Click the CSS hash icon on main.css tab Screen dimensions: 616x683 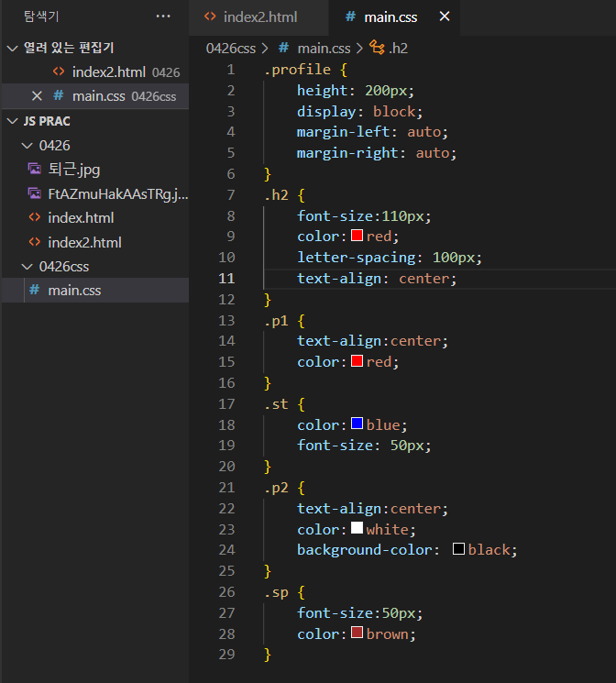350,17
